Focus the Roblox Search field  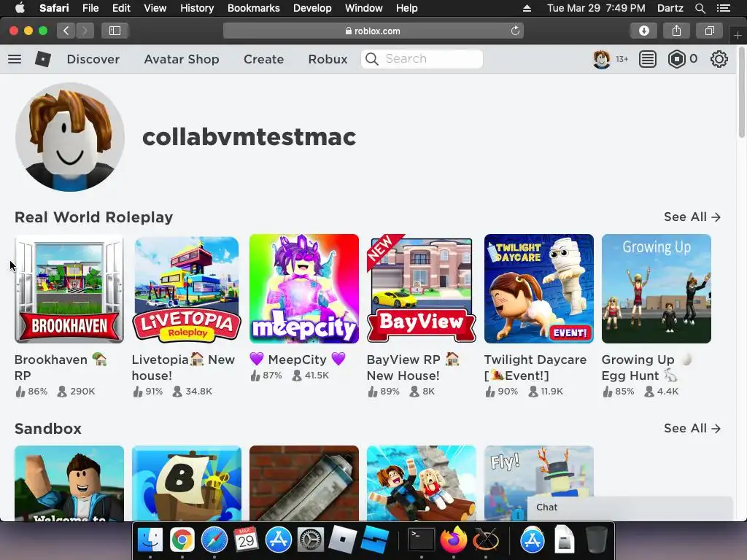(422, 59)
